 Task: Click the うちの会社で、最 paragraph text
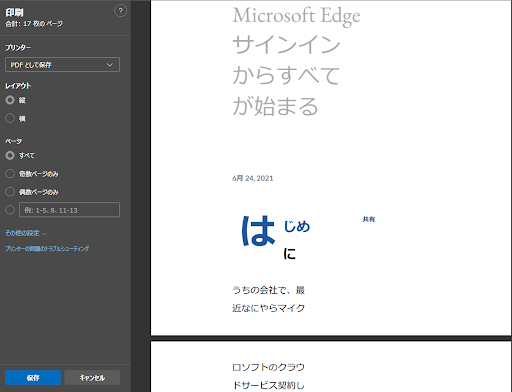[268, 290]
